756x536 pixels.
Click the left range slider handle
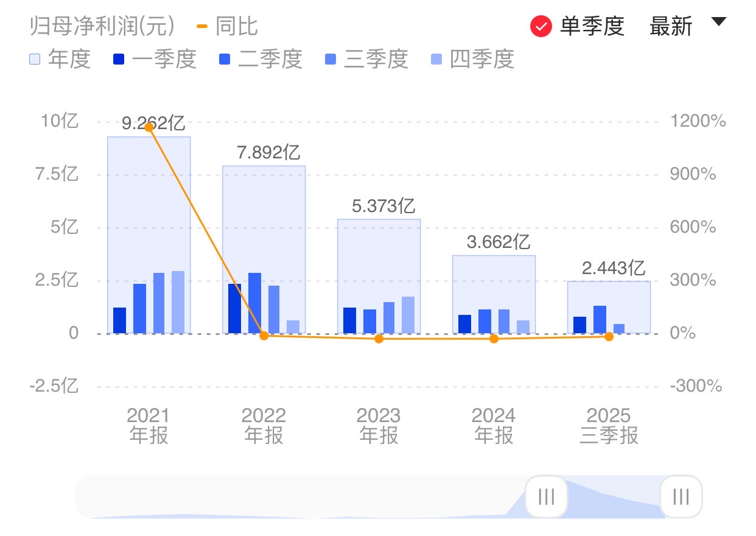point(546,497)
